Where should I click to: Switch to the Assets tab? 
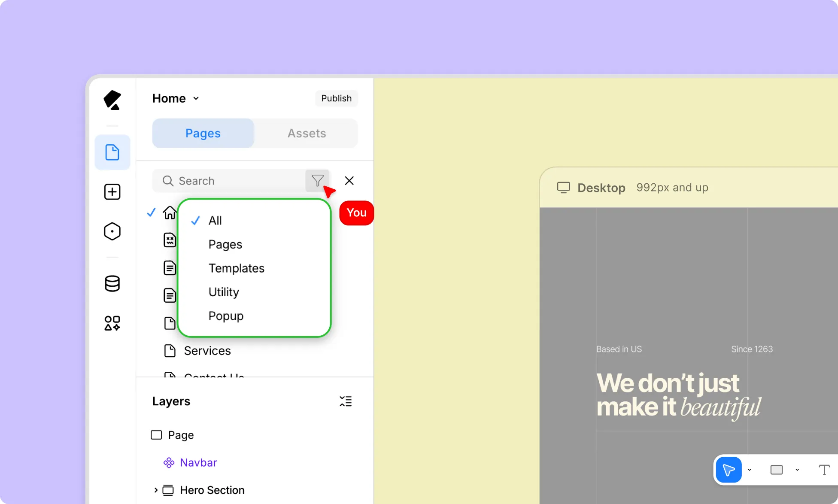[307, 133]
